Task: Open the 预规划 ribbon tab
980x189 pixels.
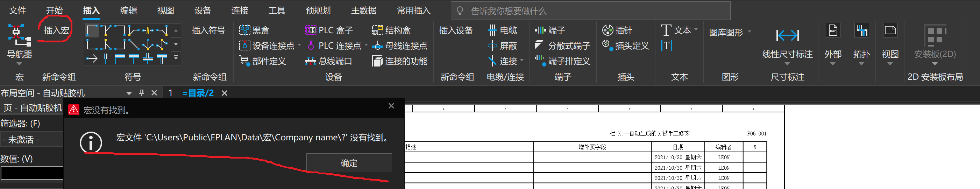Action: pyautogui.click(x=318, y=10)
